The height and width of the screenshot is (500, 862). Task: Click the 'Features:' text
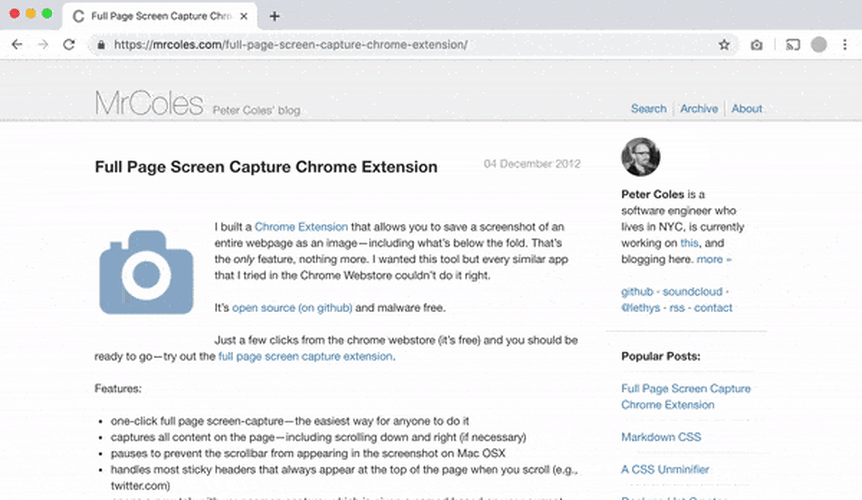click(118, 388)
